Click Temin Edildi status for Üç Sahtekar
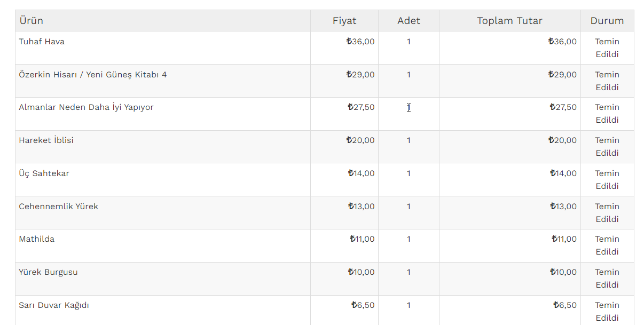644x325 pixels. click(x=607, y=180)
